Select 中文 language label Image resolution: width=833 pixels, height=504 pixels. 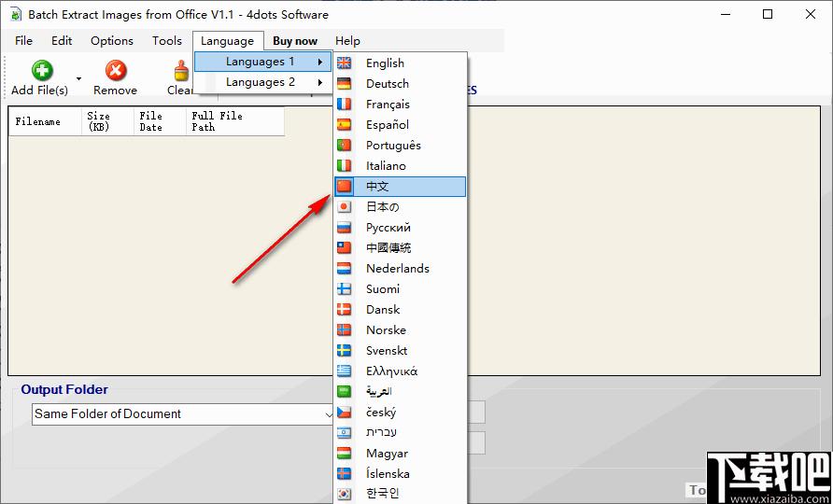[x=377, y=187]
